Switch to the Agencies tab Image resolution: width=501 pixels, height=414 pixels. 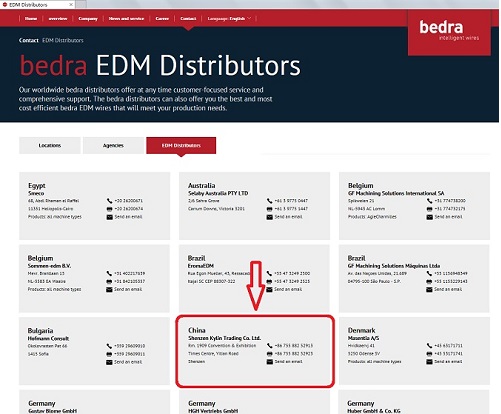coord(113,145)
